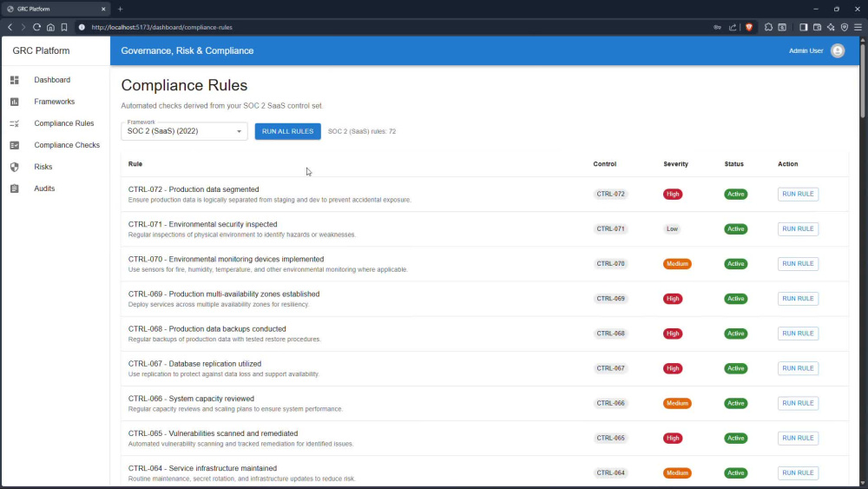Click the VPN icon in toolbar
Viewport: 868px width, 489px height.
tap(845, 27)
